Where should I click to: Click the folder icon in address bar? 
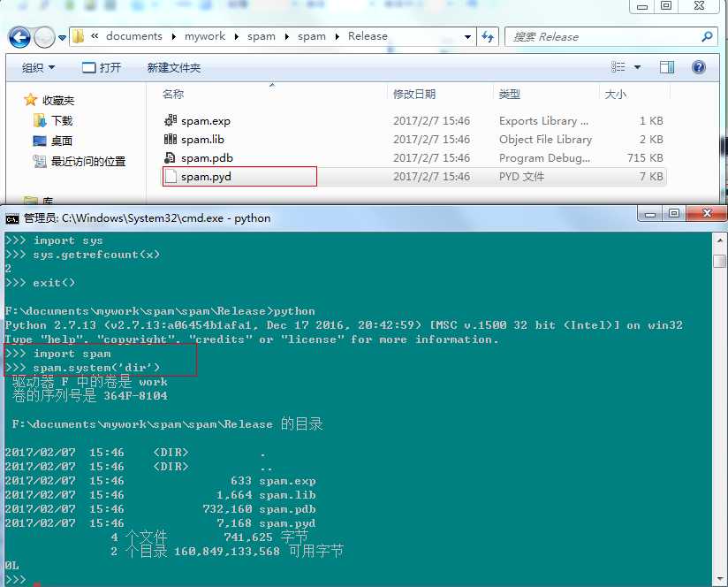(79, 36)
